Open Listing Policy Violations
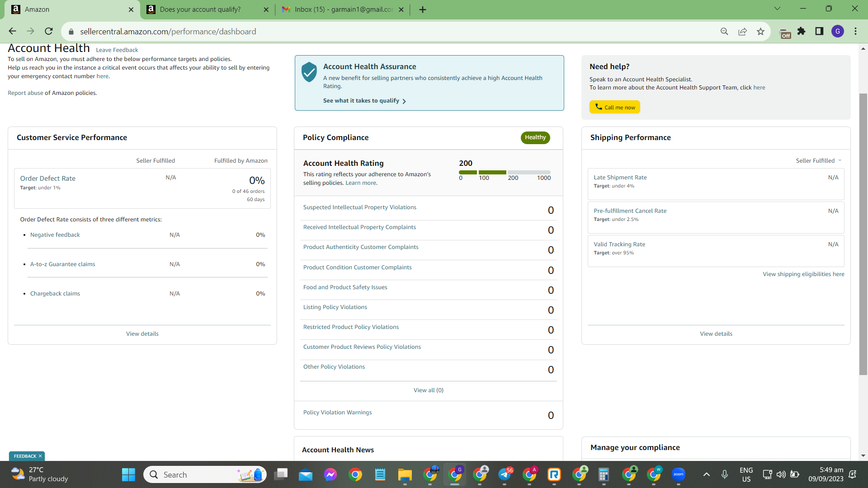Viewport: 868px width, 488px height. click(x=335, y=307)
